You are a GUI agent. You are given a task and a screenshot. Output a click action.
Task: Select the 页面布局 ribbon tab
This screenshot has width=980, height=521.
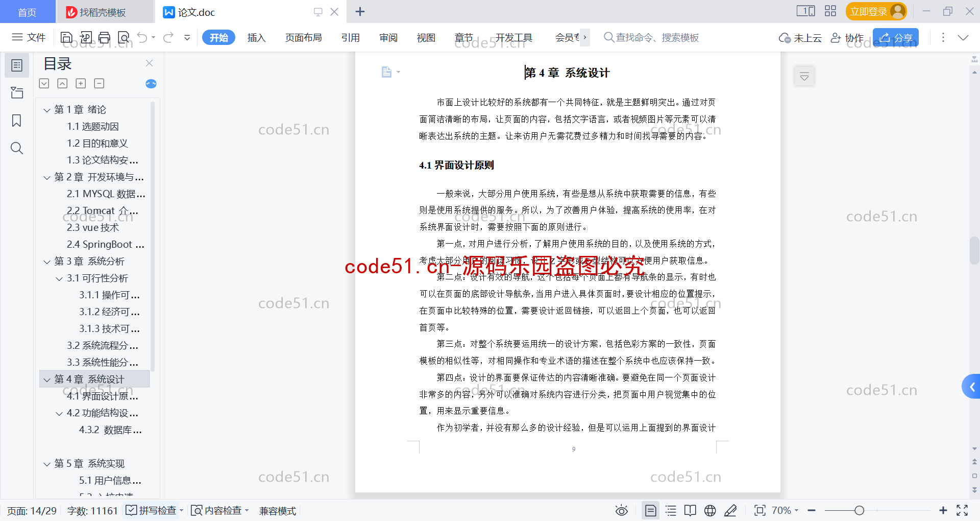[x=303, y=37]
